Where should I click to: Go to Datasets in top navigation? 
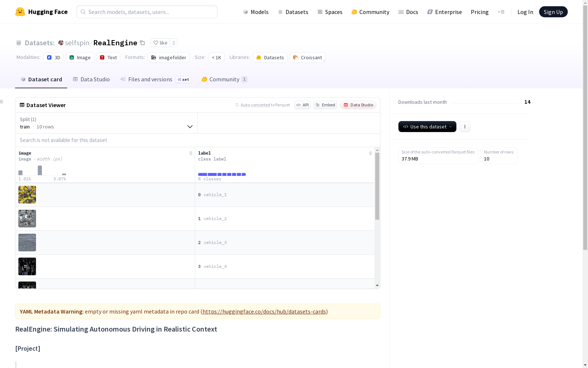click(293, 12)
